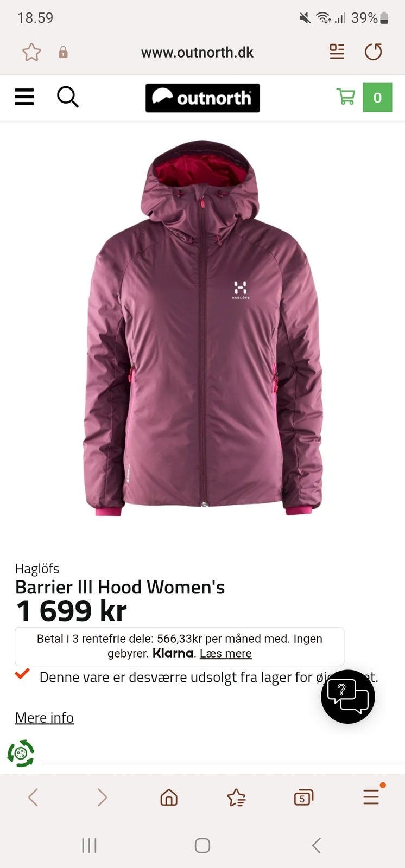Screen dimensions: 405x868
Task: View the green cart count badge
Action: (x=377, y=97)
